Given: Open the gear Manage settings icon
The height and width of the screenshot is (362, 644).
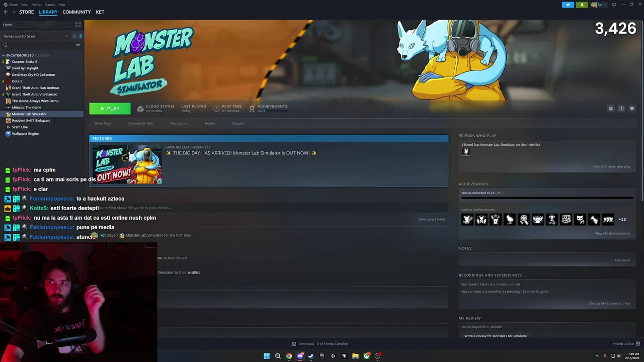Looking at the screenshot, I should 611,109.
